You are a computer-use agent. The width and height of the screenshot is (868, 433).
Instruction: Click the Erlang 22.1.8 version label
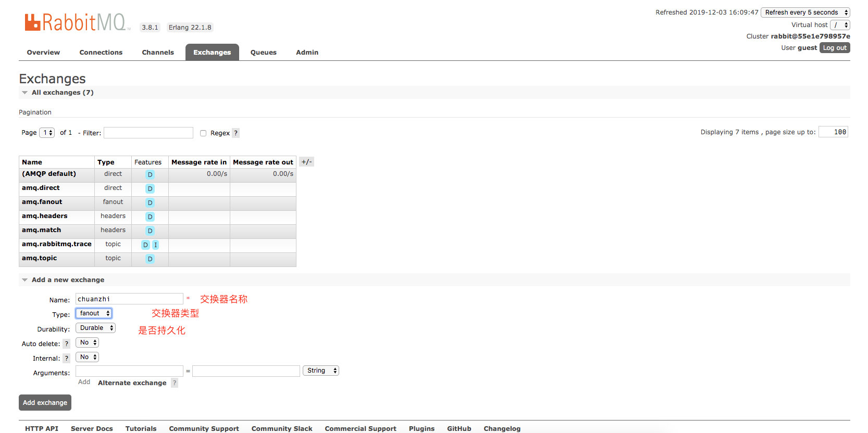[x=190, y=27]
